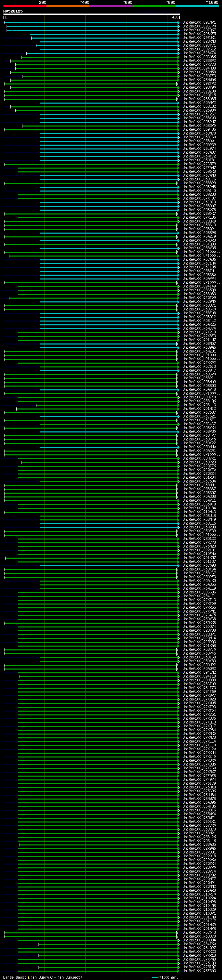Select UniRef100_Q6F3A3 hit name
Viewport: 222px width, 980px height.
point(199,971)
